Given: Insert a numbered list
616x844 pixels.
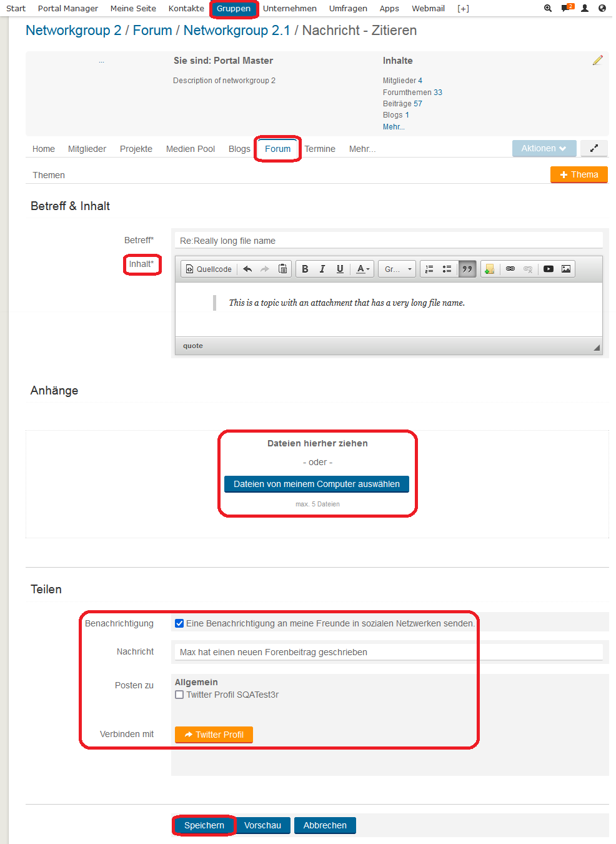Looking at the screenshot, I should (x=429, y=269).
